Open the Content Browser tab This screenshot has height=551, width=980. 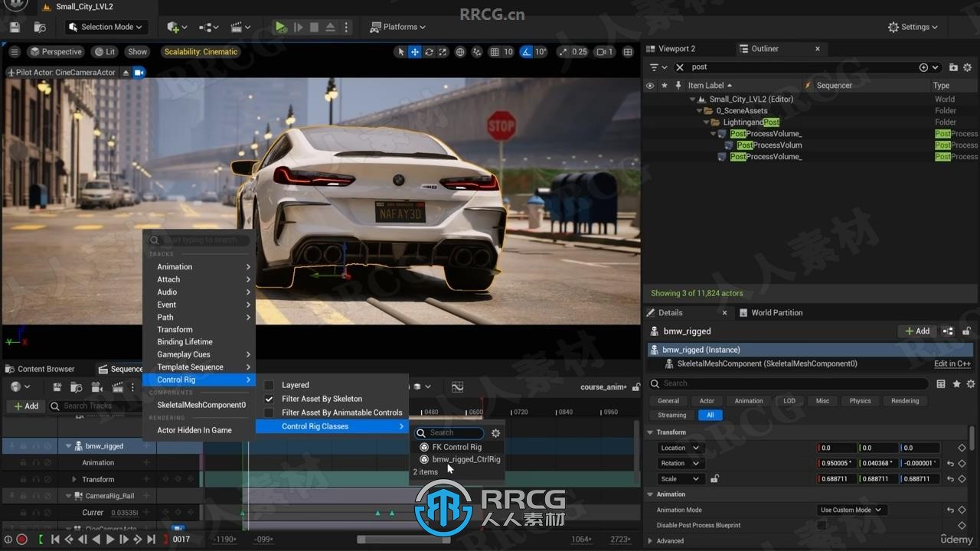click(40, 369)
